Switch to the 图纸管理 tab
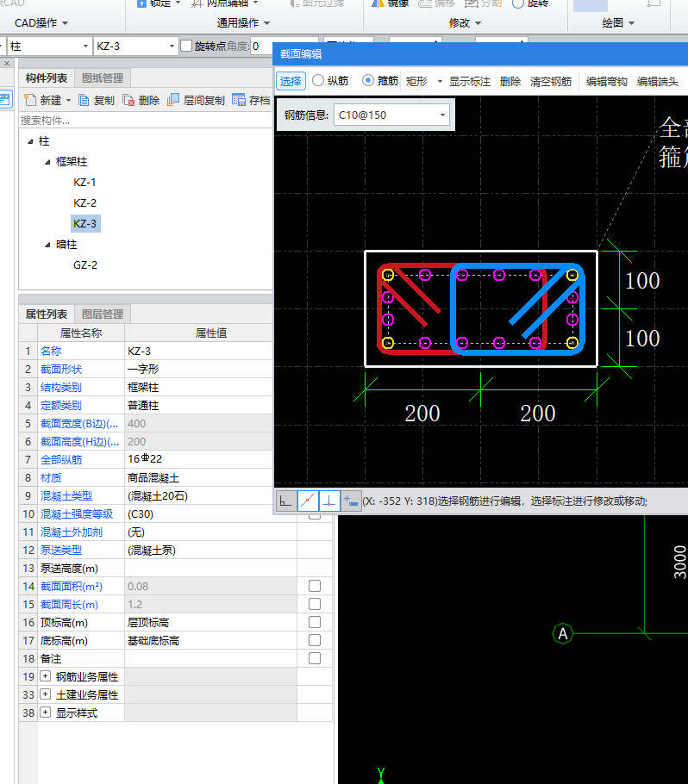Image resolution: width=688 pixels, height=784 pixels. 103,78
